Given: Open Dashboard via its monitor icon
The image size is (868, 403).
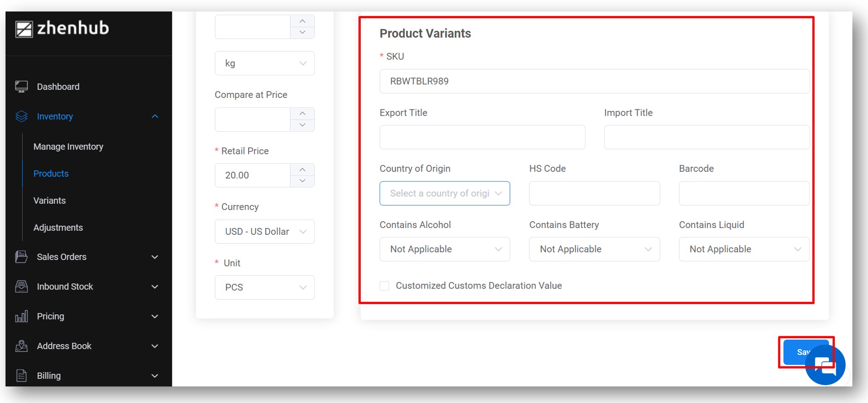Looking at the screenshot, I should [21, 87].
